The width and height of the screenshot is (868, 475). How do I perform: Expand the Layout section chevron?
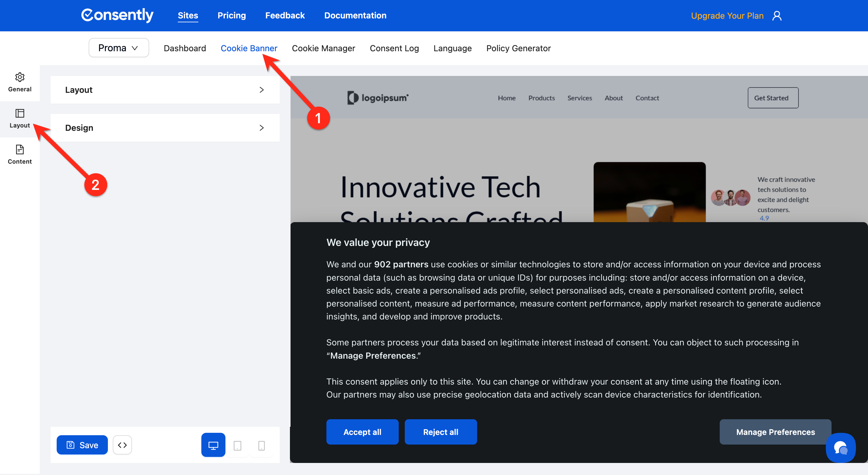coord(262,90)
